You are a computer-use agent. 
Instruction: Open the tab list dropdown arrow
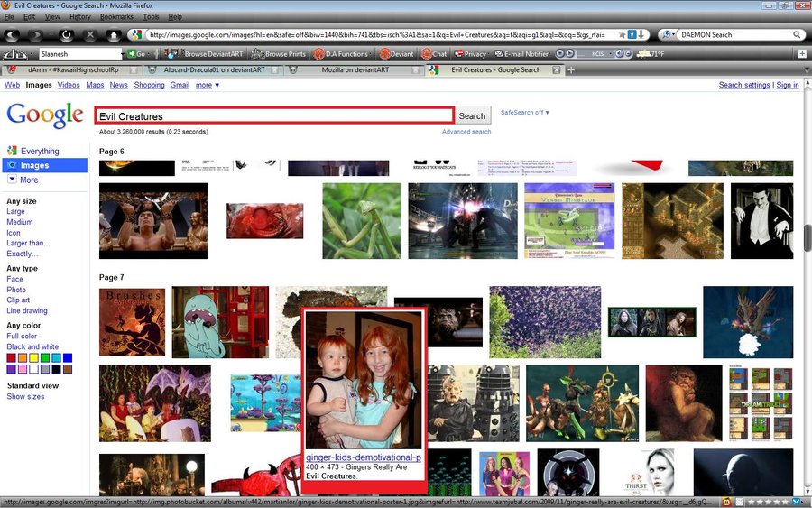click(807, 69)
